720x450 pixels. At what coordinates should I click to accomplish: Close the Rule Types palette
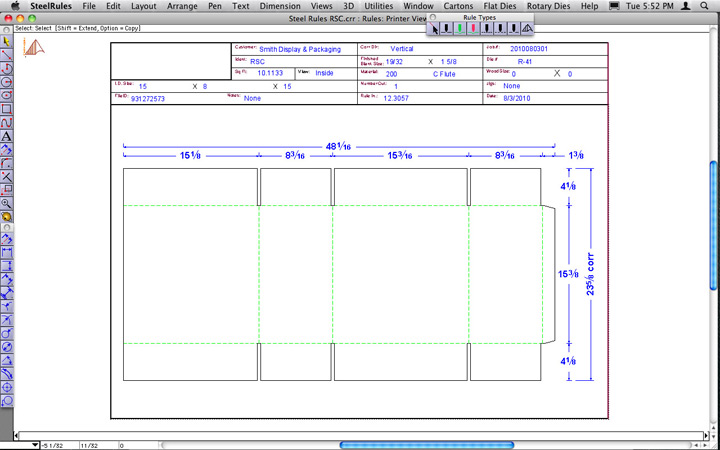pos(432,17)
